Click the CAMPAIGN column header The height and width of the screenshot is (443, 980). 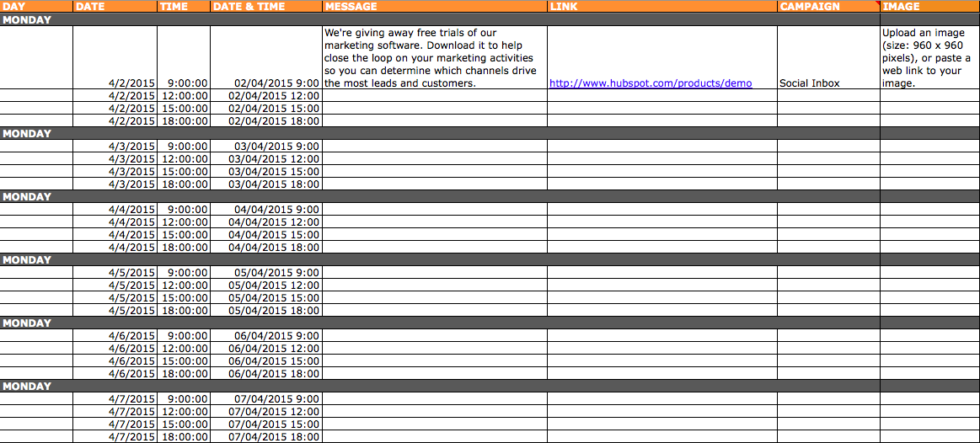click(x=829, y=6)
